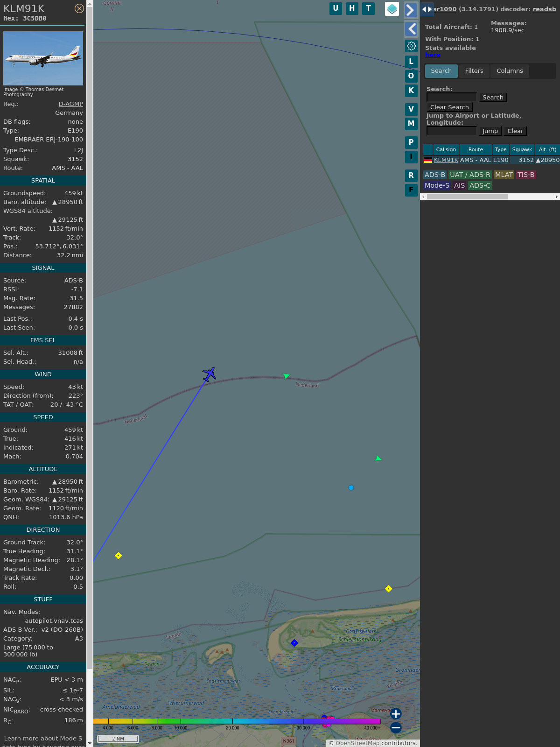
Task: Click the Search button
Action: (x=493, y=97)
